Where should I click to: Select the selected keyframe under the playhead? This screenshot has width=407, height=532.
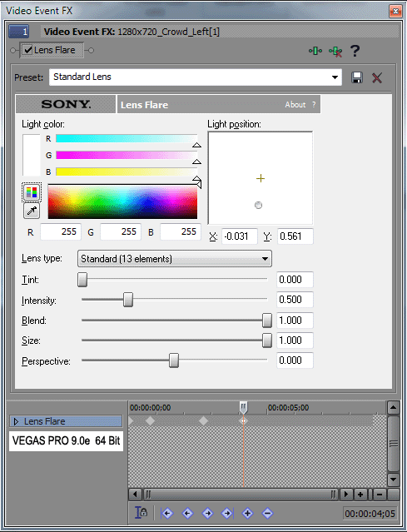click(x=243, y=421)
